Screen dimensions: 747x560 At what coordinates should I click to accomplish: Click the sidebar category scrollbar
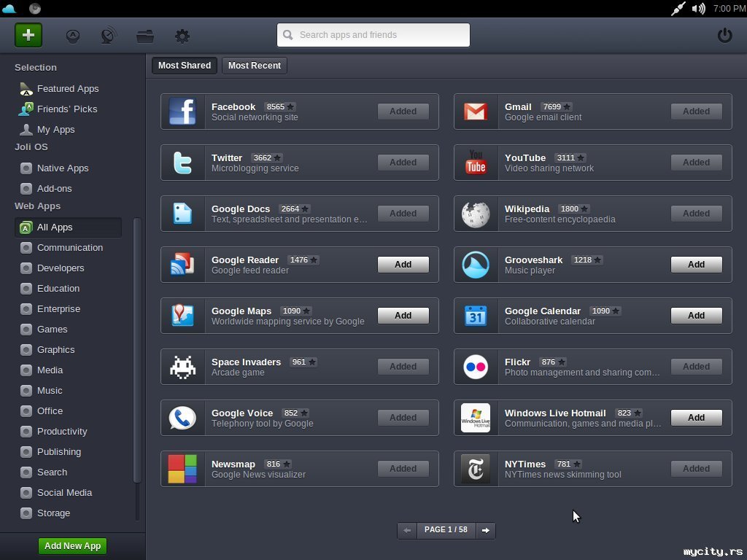pos(136,350)
